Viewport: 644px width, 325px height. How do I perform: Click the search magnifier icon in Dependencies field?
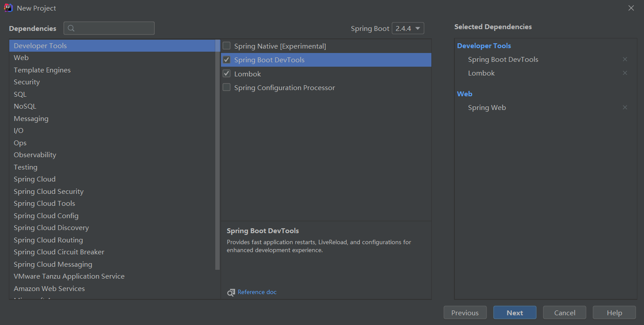[x=71, y=28]
